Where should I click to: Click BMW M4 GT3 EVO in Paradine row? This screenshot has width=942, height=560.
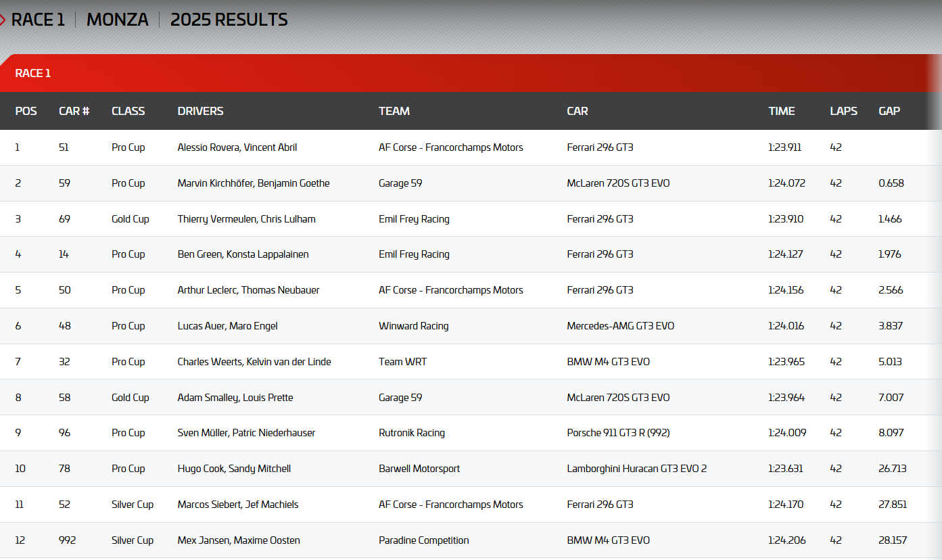pos(609,540)
